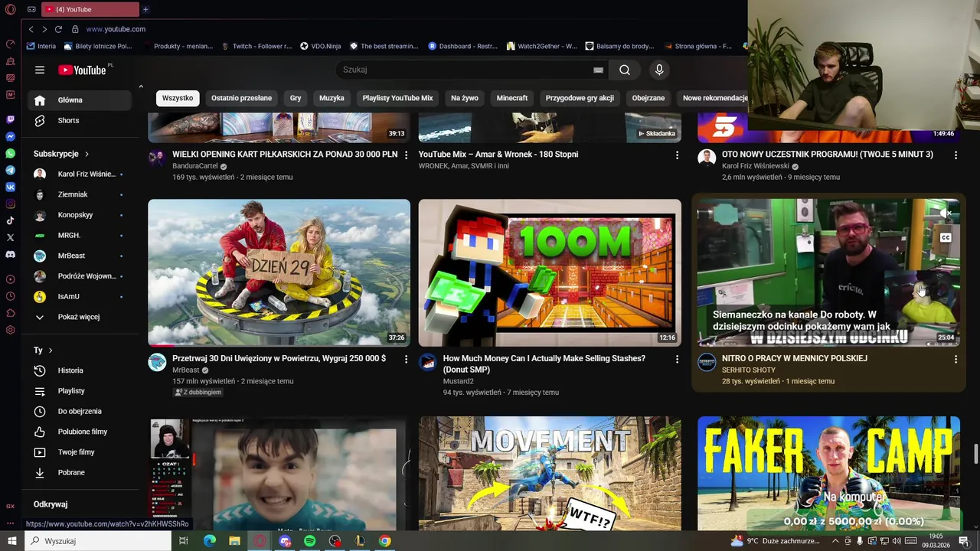Open options for card opening video
This screenshot has height=551, width=980.
406,155
